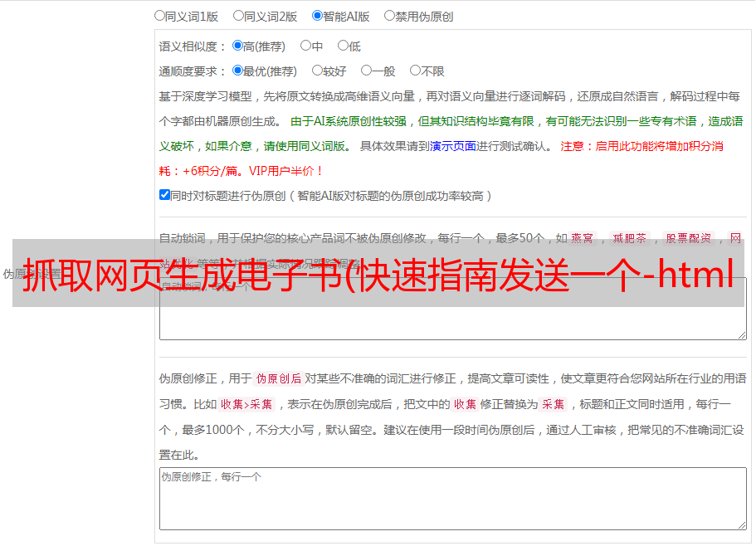756x546 pixels.
Task: Click the 伪原创后 highlighted tag
Action: (x=278, y=378)
